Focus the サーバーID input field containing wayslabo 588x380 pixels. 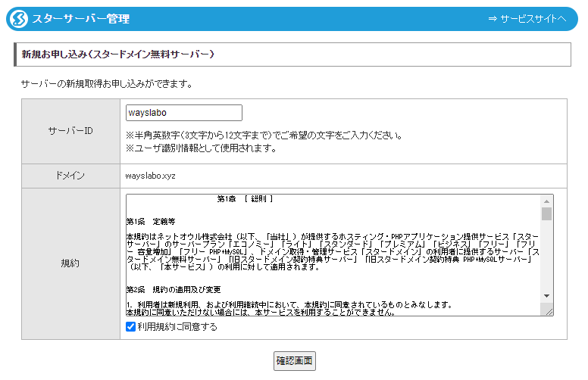(x=183, y=113)
